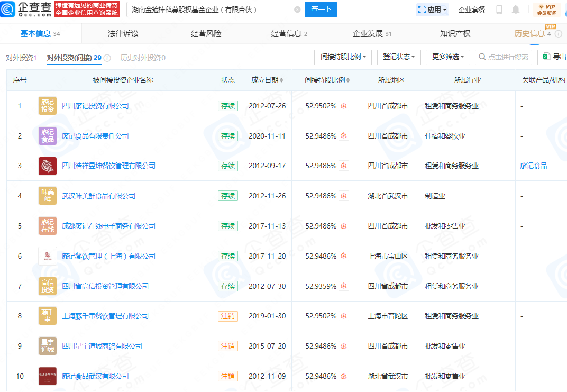Open the related product link 廖记食品
Screen dimensions: 567x392
(x=533, y=166)
